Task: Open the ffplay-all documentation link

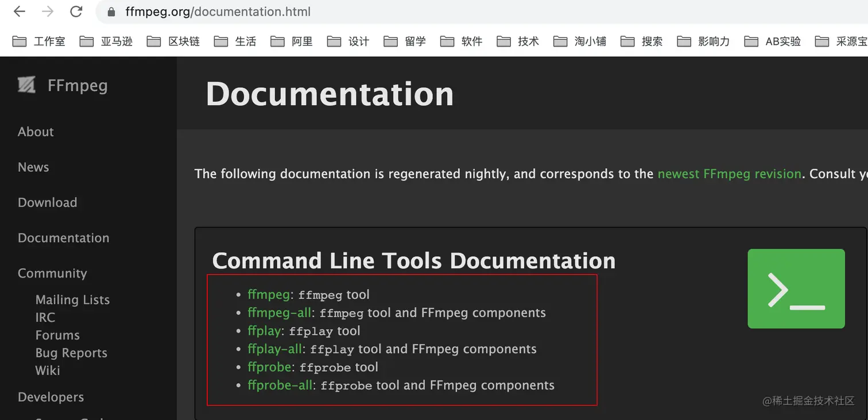Action: (x=275, y=349)
